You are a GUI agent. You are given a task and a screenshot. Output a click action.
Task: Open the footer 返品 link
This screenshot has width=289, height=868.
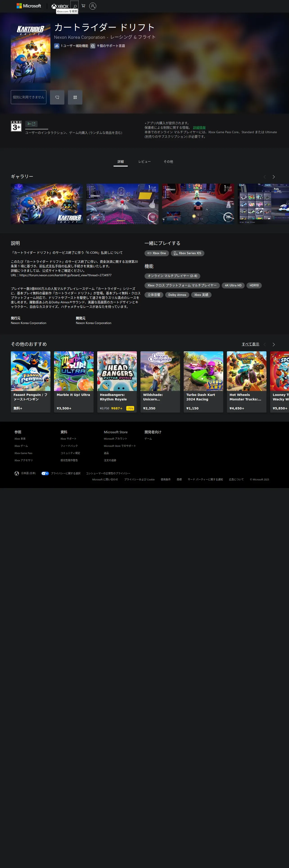tap(106, 453)
